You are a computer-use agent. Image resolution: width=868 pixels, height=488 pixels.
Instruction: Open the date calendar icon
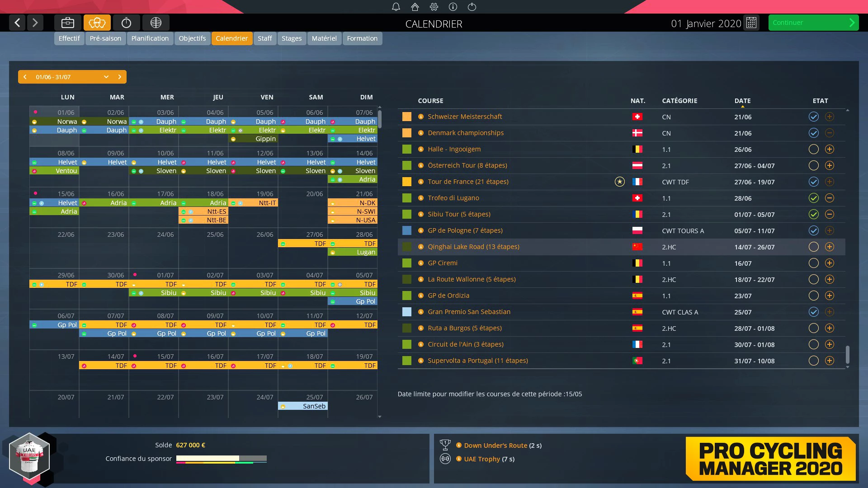(x=751, y=23)
